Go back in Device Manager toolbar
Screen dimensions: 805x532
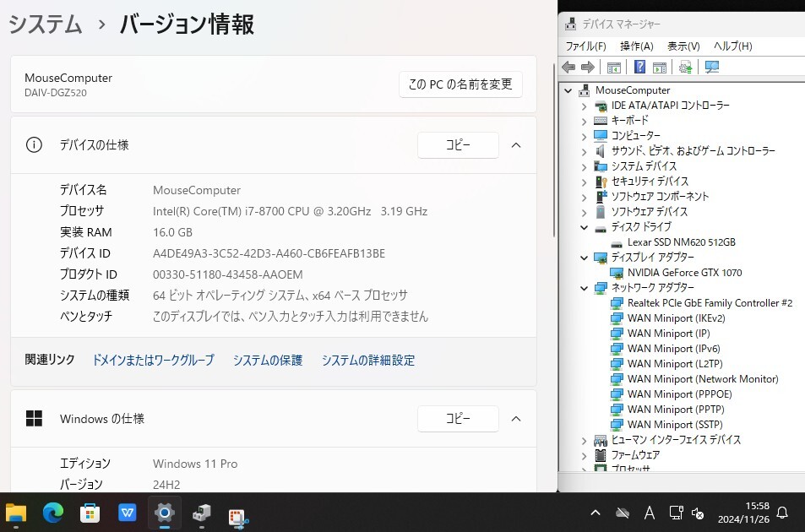pyautogui.click(x=568, y=68)
